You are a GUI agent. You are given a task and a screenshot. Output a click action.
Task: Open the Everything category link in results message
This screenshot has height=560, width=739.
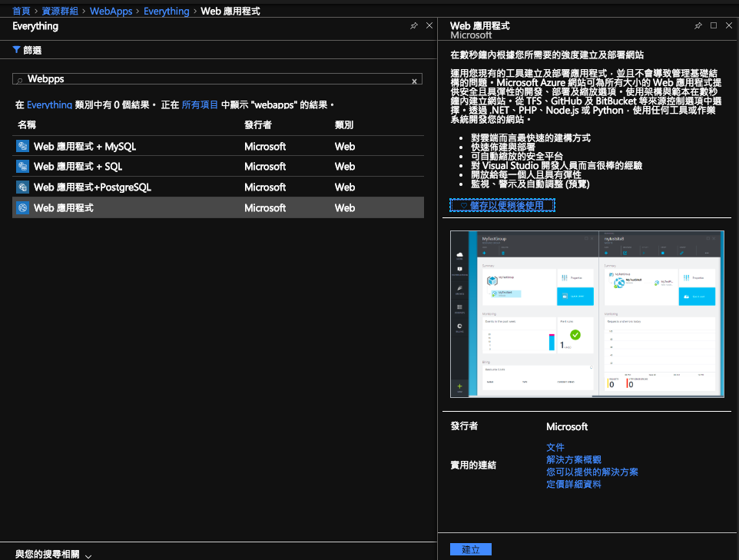pos(49,104)
